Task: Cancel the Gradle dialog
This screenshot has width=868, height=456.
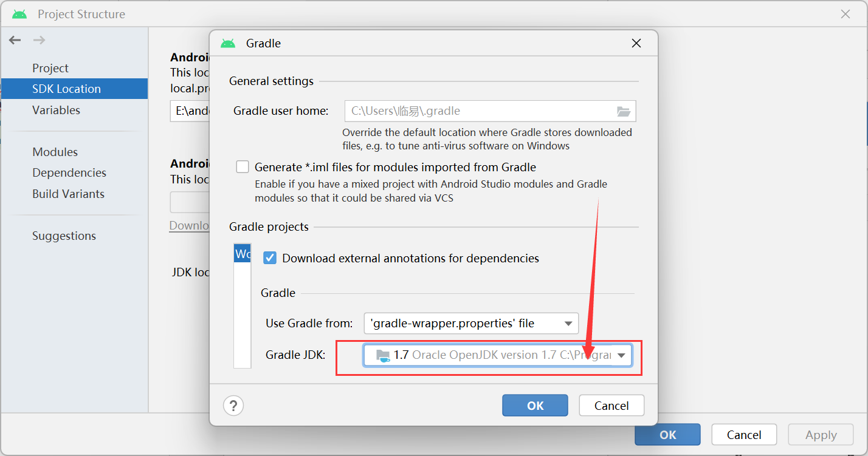Action: (x=611, y=406)
